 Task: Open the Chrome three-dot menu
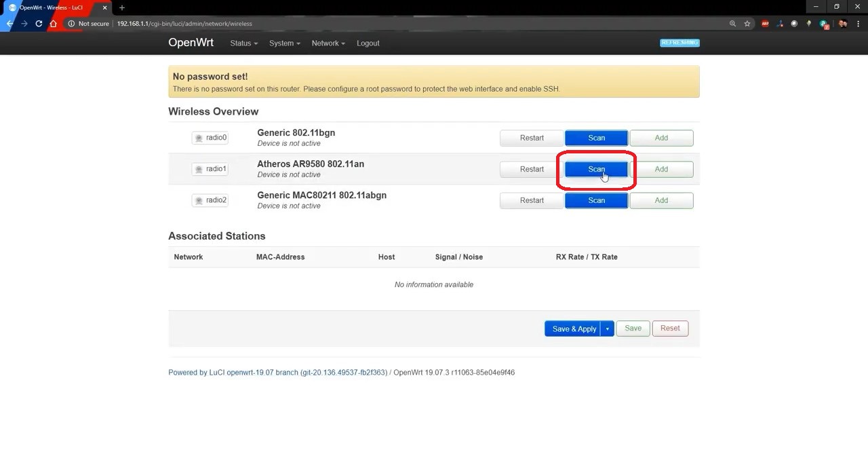[859, 24]
